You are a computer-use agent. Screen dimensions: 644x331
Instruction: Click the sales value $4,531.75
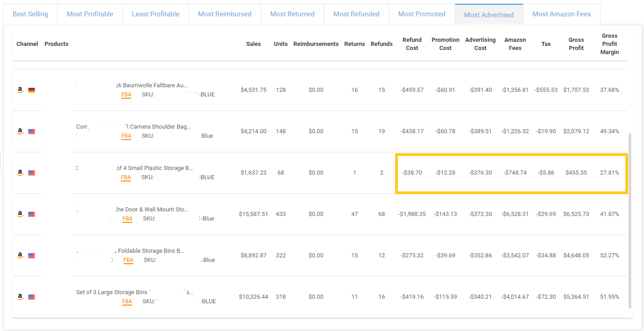[253, 90]
